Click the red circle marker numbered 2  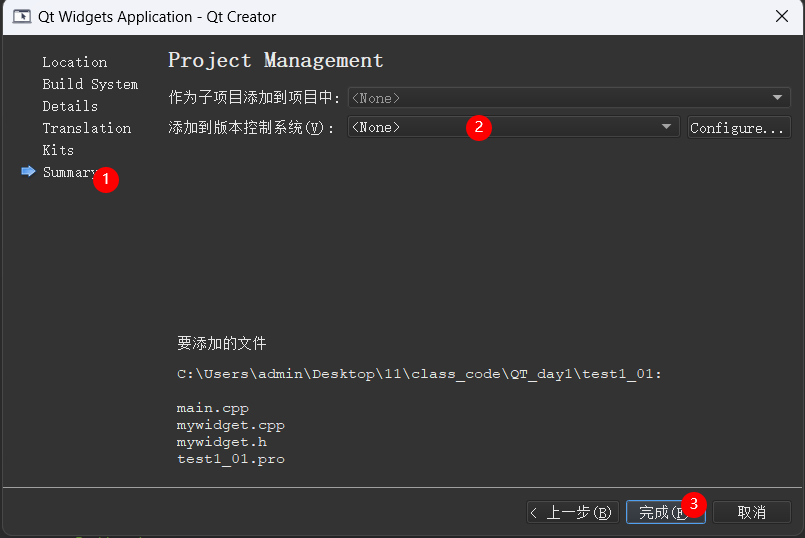(479, 127)
